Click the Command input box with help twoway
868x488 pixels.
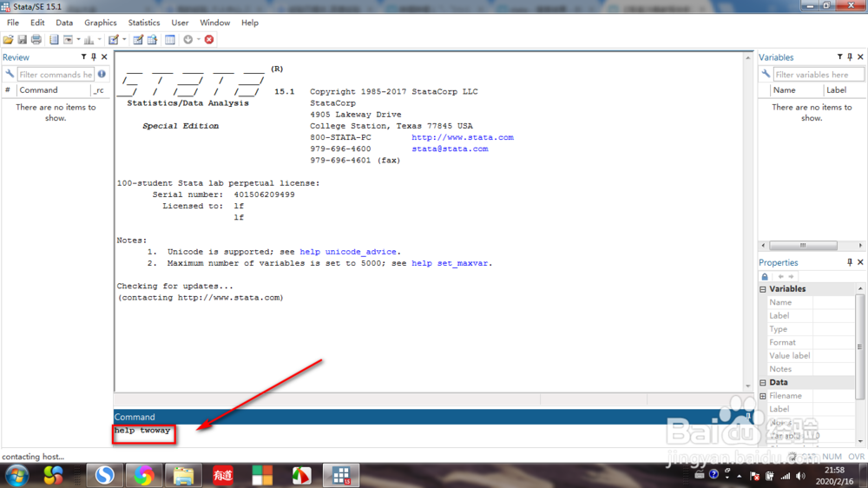pos(433,435)
